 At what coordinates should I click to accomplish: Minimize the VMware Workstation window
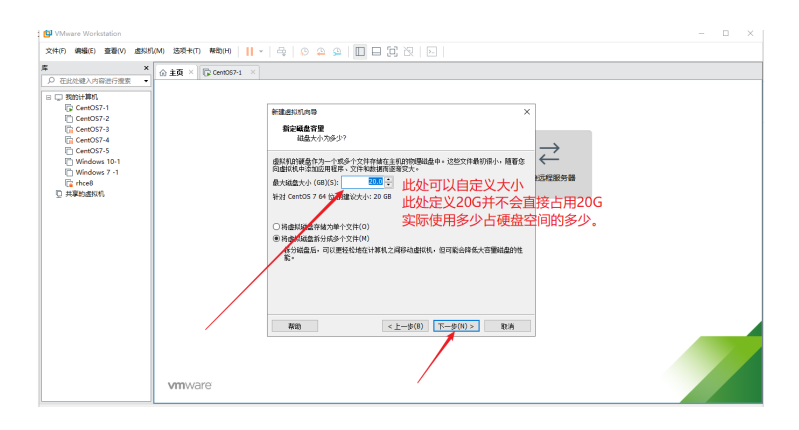pyautogui.click(x=702, y=33)
